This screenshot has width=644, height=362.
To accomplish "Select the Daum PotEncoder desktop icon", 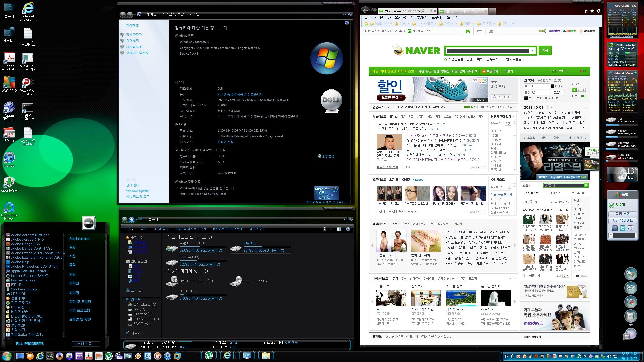I will pyautogui.click(x=9, y=111).
